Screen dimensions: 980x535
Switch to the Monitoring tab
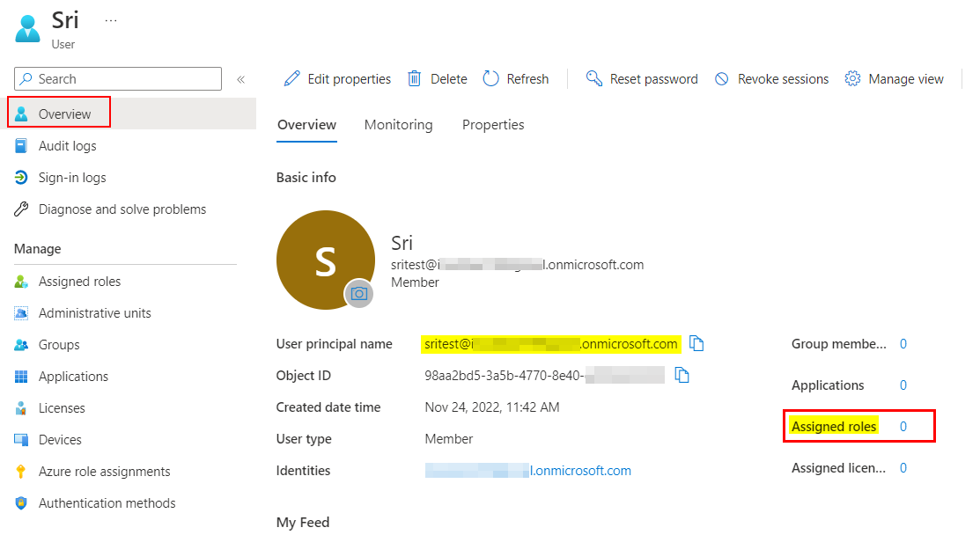point(399,125)
